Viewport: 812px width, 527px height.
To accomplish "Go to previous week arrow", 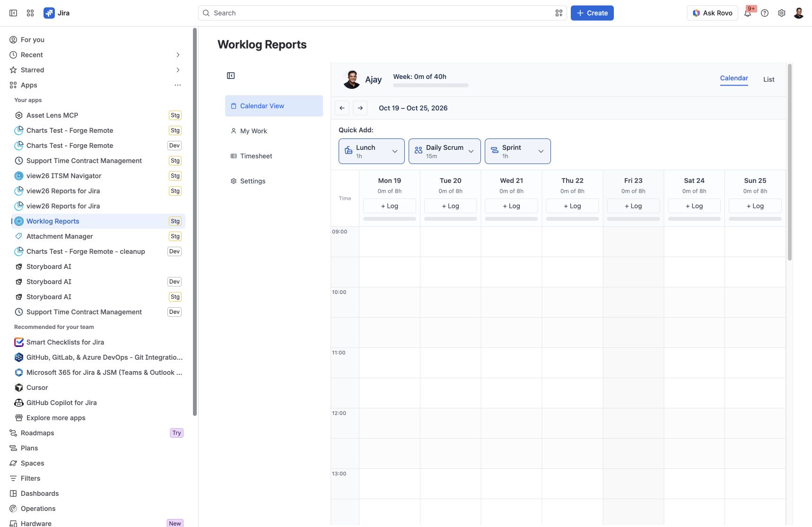I will click(342, 108).
